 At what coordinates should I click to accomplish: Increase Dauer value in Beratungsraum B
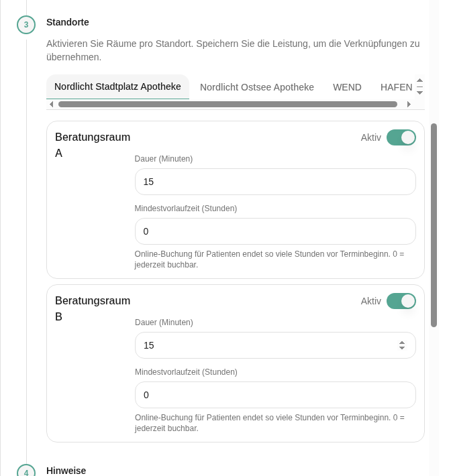coord(402,343)
